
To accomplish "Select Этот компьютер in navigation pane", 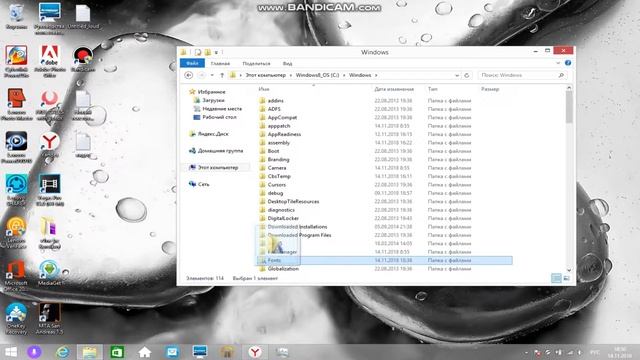I will [218, 167].
